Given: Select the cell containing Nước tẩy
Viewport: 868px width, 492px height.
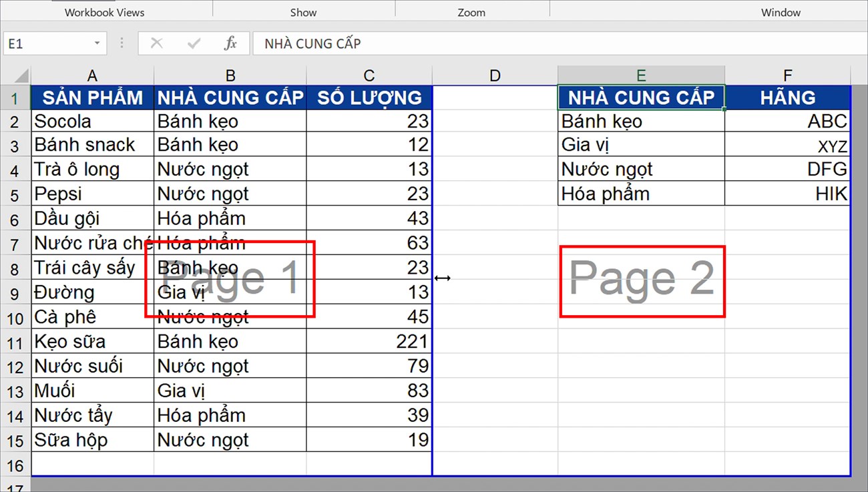Looking at the screenshot, I should pos(92,415).
